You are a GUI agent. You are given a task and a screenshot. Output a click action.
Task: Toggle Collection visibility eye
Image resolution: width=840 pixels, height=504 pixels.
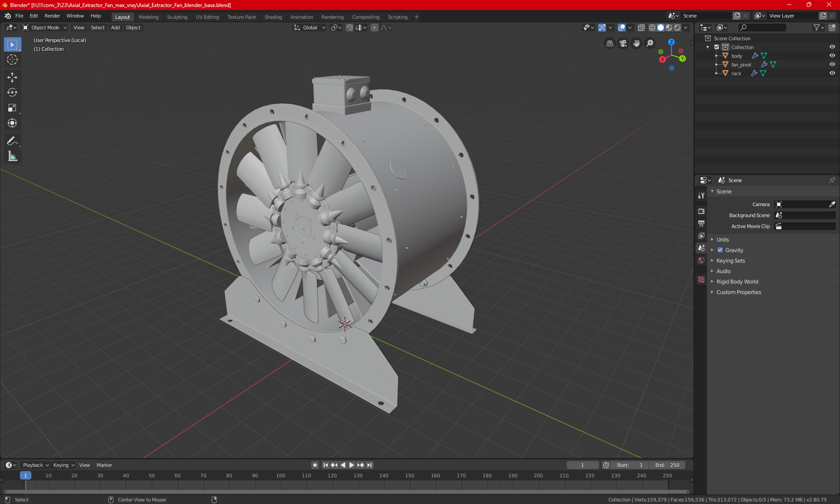[x=832, y=47]
